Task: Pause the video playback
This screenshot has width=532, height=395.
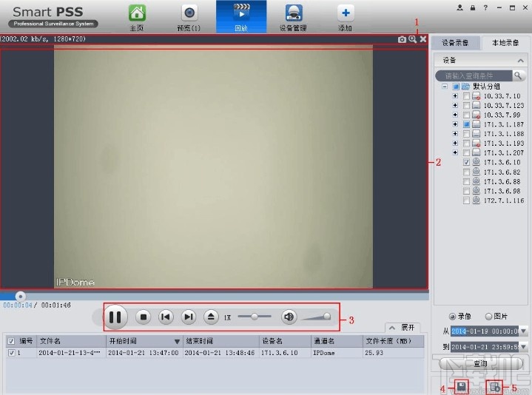Action: (x=115, y=317)
